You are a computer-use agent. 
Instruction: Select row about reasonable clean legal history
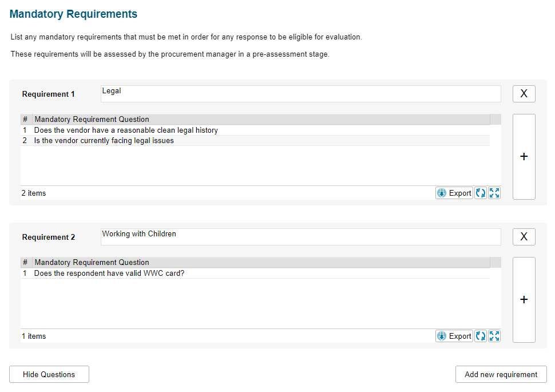[255, 130]
